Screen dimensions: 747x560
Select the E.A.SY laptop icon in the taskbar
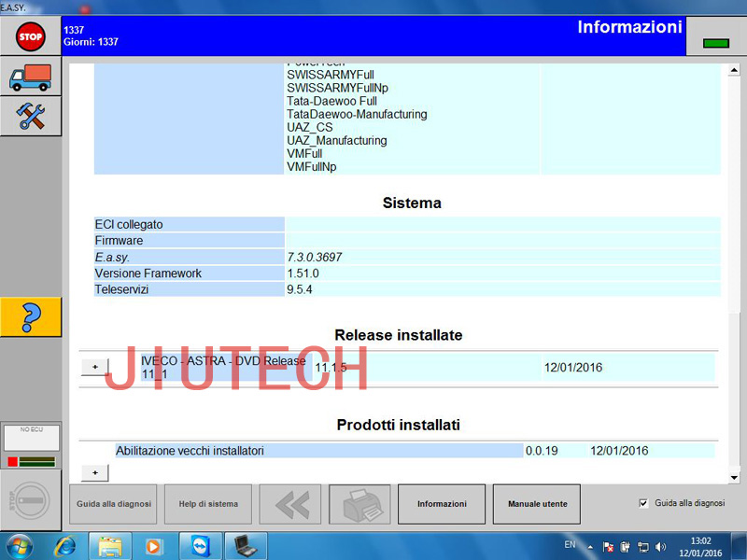pyautogui.click(x=246, y=546)
